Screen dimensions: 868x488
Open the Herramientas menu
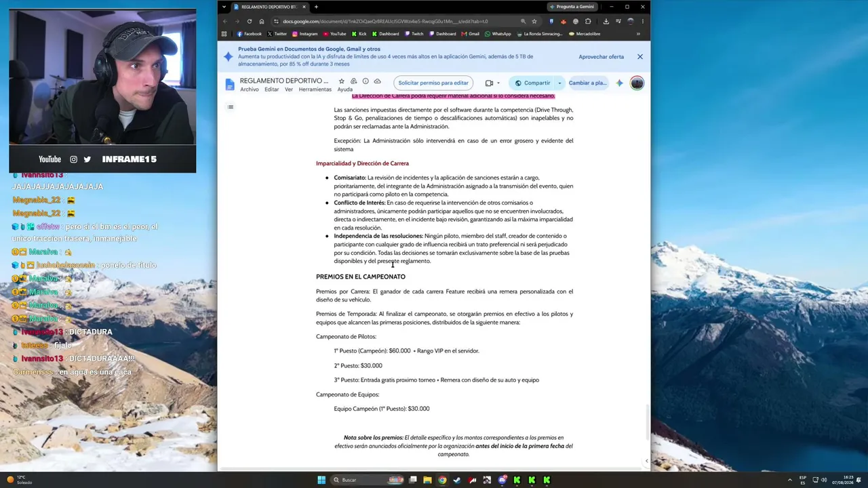point(315,89)
